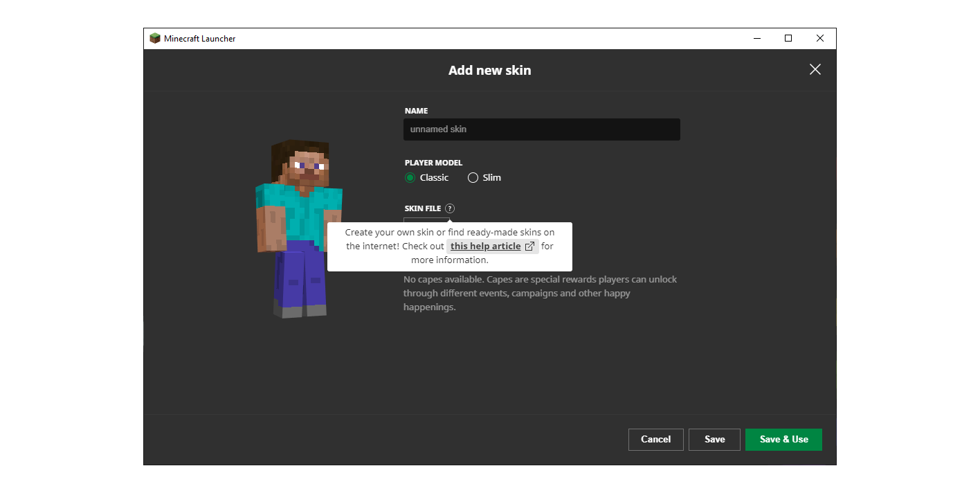Click the PLAYER MODEL label
The image size is (980, 493).
[433, 163]
